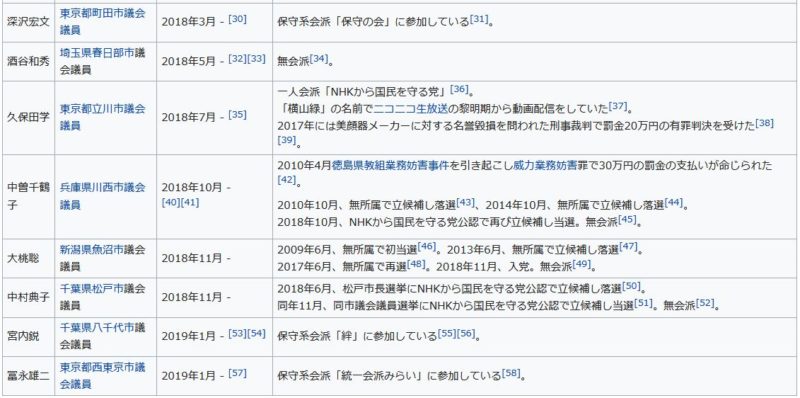Jump to footnote [31]
800x398 pixels.
[479, 19]
